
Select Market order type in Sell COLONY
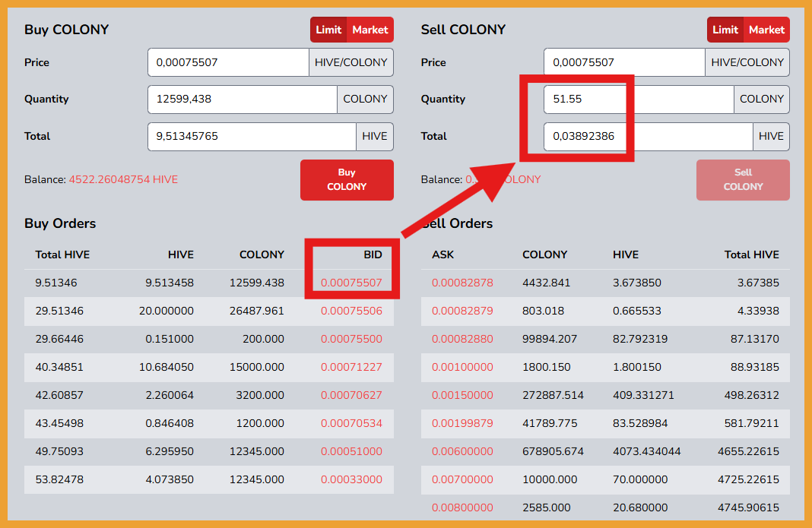766,30
